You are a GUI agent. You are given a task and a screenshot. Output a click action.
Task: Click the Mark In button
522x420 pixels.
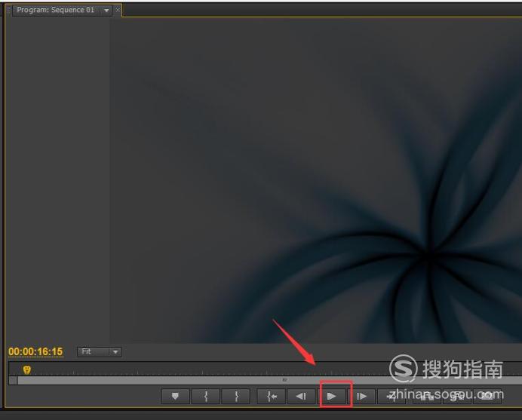206,396
